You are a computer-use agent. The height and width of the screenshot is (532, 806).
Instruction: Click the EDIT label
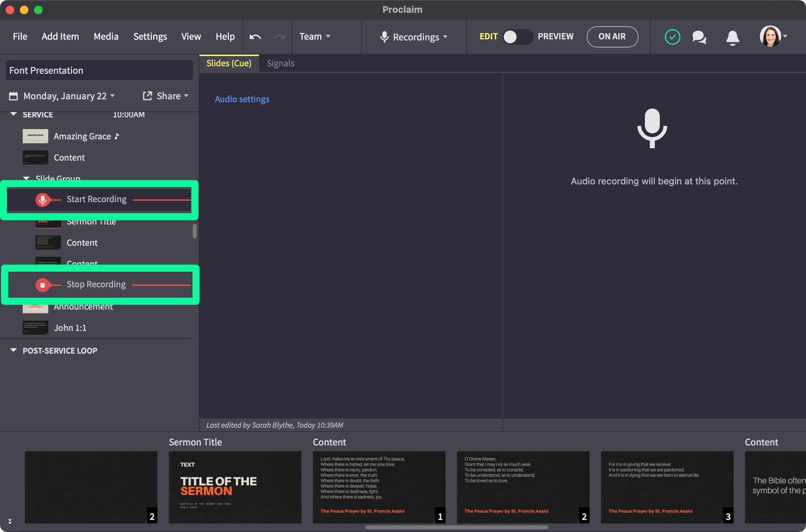coord(488,37)
